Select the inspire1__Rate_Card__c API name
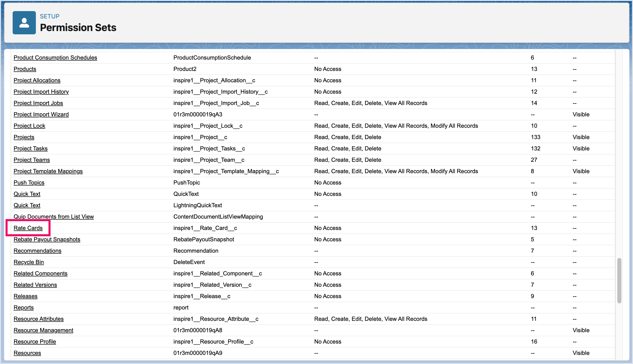 point(205,228)
